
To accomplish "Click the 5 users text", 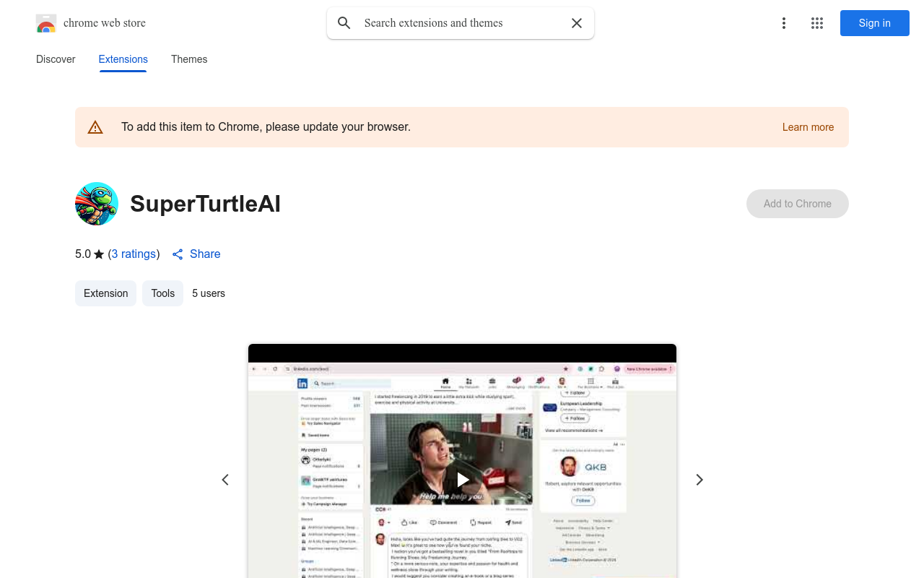I will [x=209, y=293].
